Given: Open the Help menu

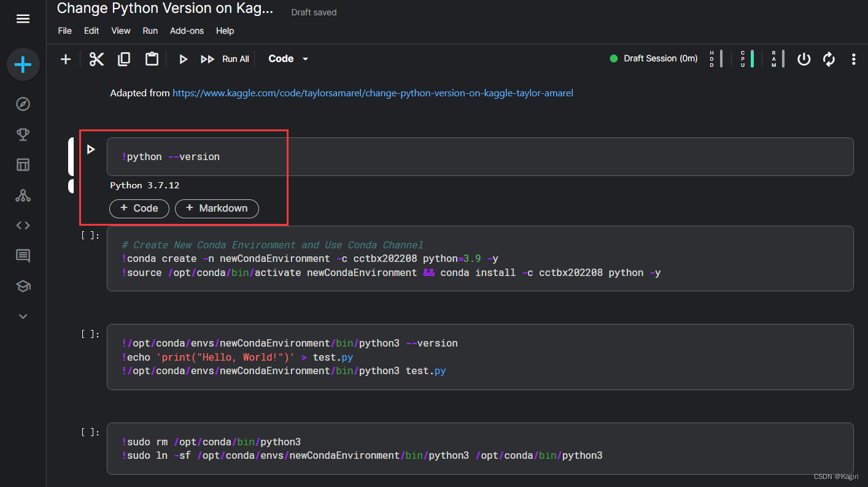Looking at the screenshot, I should point(225,31).
